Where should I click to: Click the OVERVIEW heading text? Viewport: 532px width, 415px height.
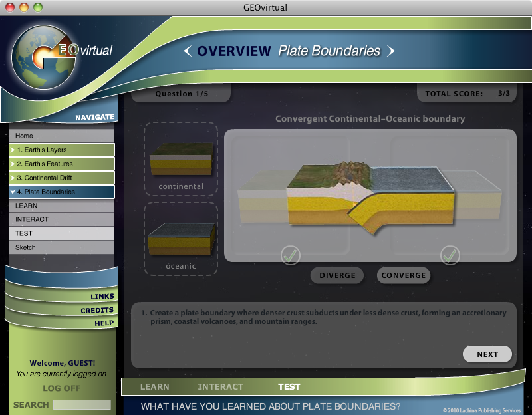(234, 51)
